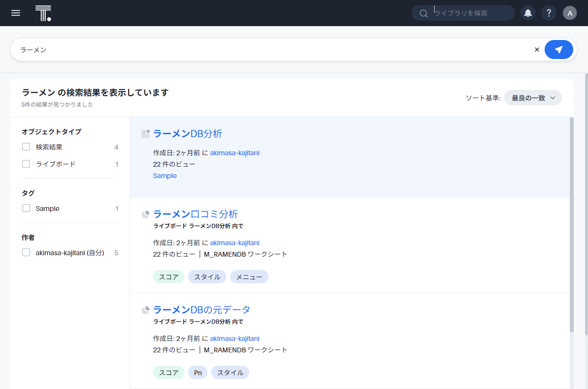
Task: Open the hamburger navigation menu
Action: 16,13
